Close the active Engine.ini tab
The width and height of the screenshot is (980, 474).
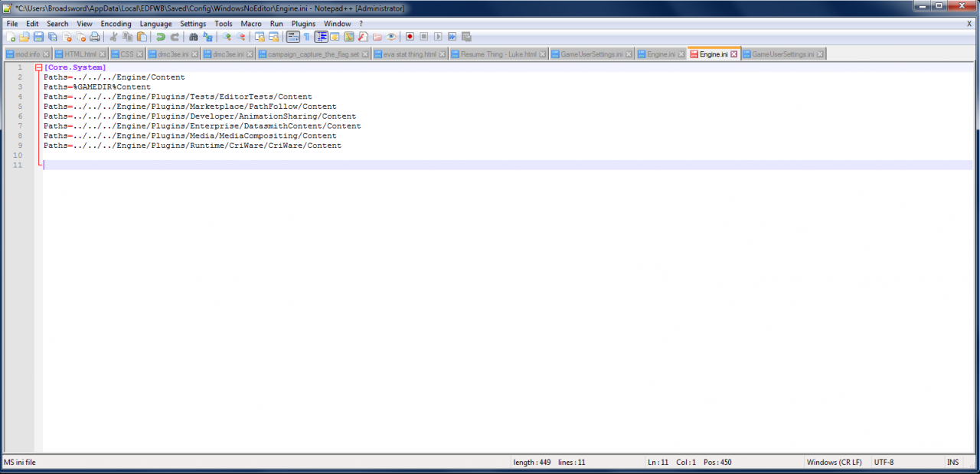734,54
